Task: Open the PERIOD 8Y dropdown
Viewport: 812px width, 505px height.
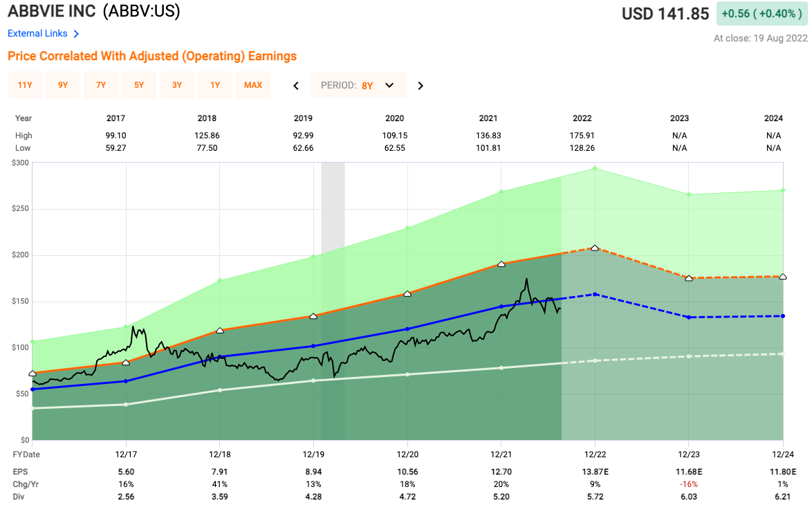Action: tap(358, 85)
